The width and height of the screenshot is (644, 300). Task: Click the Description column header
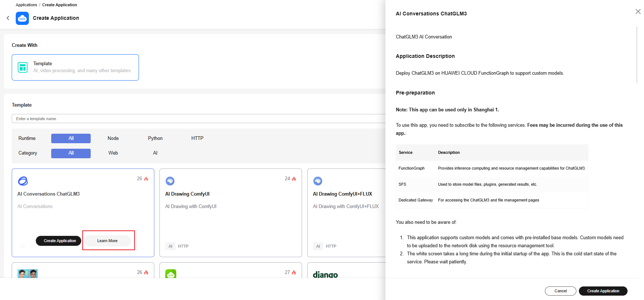pos(449,153)
